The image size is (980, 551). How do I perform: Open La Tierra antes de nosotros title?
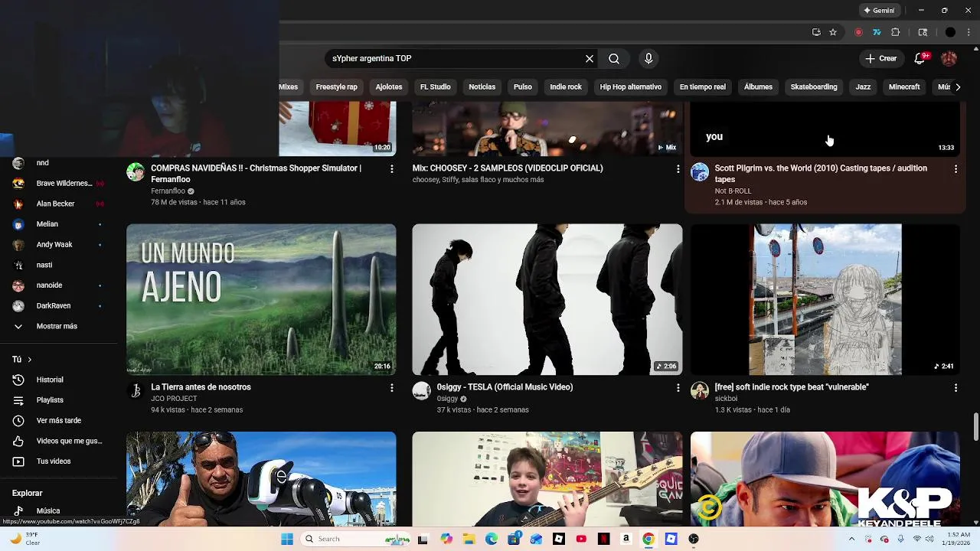tap(201, 387)
